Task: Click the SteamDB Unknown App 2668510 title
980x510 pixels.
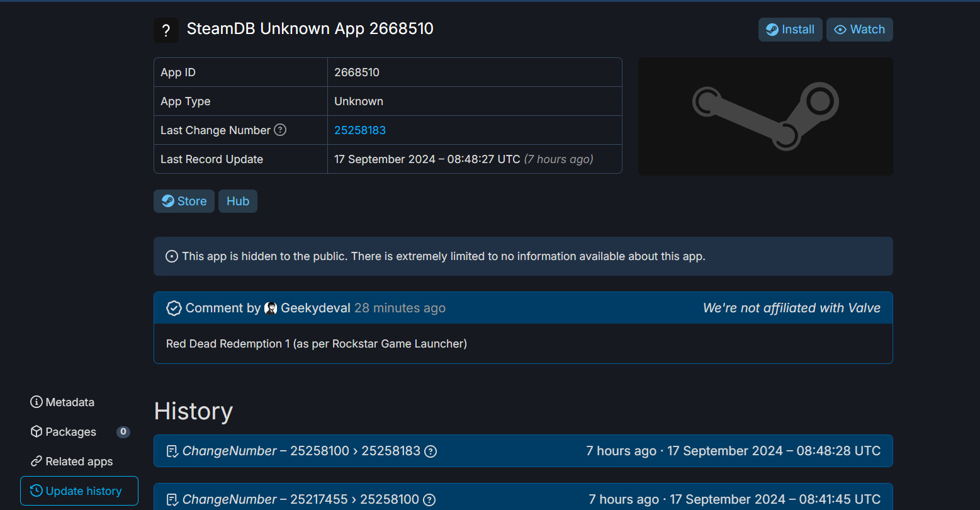Action: tap(310, 29)
